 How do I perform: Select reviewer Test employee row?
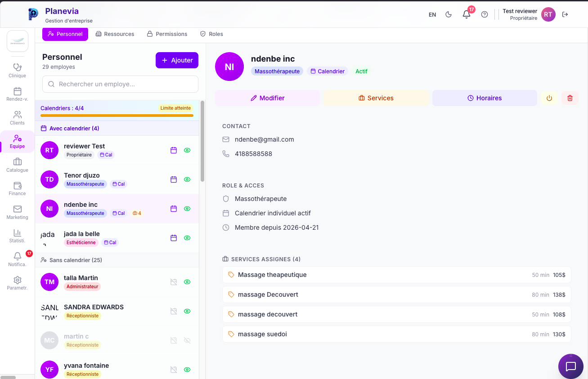[x=117, y=150]
